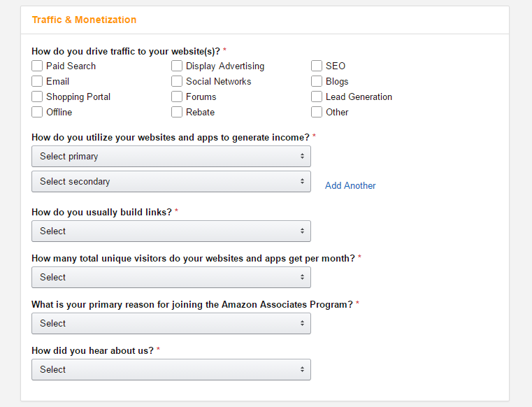Tick the Blogs checkbox
This screenshot has width=532, height=407.
(x=317, y=81)
